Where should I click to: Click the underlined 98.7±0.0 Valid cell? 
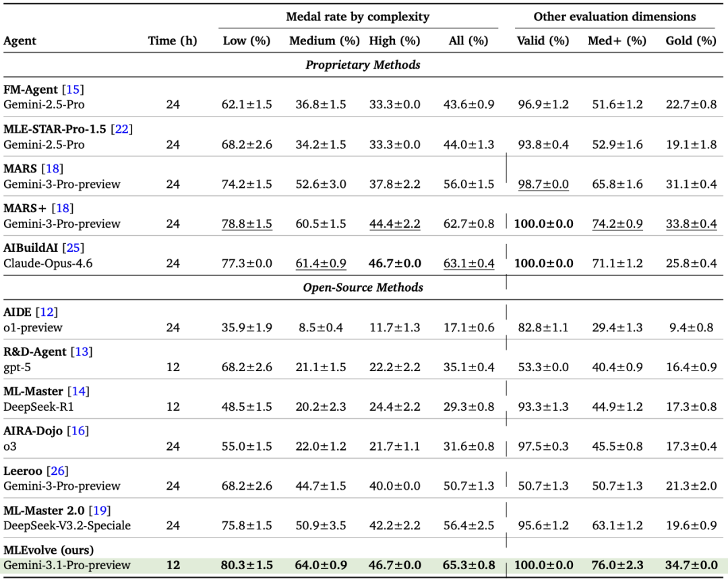coord(543,184)
